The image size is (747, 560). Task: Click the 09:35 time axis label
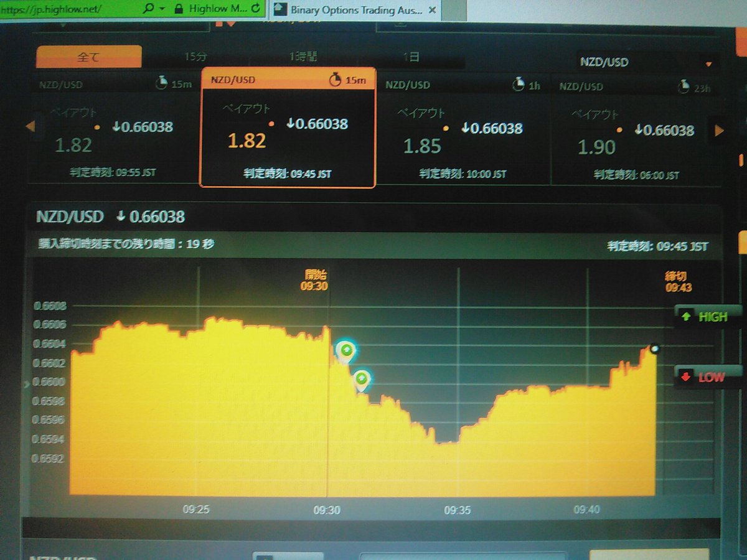point(458,510)
